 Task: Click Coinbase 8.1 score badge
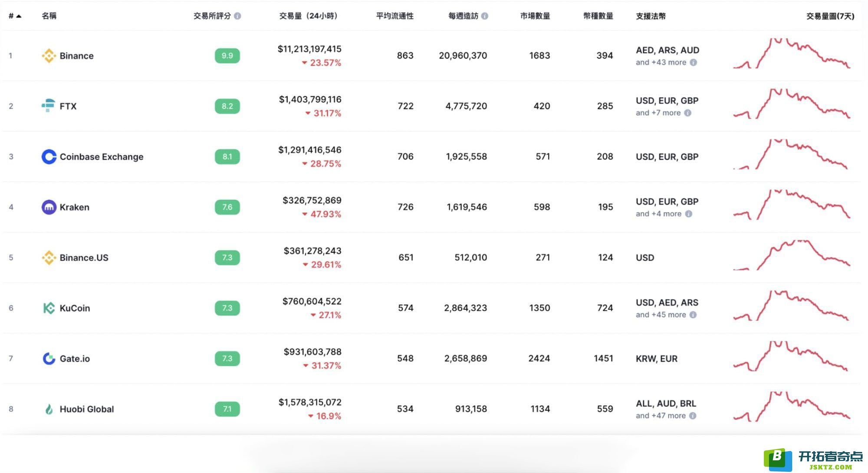pyautogui.click(x=227, y=156)
